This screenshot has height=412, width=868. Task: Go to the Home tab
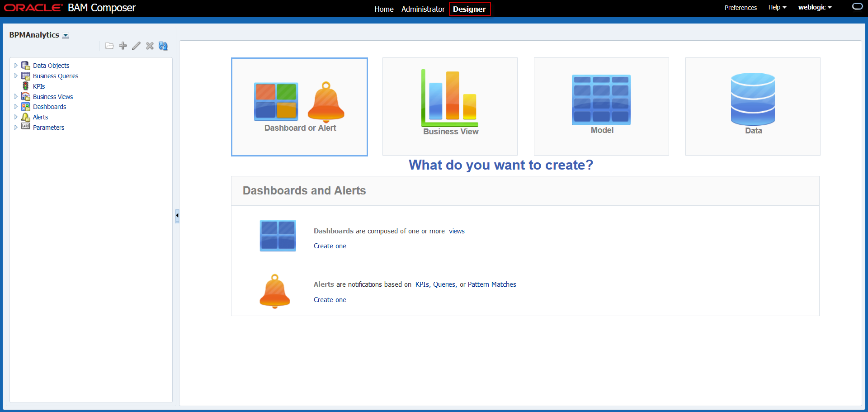(384, 9)
